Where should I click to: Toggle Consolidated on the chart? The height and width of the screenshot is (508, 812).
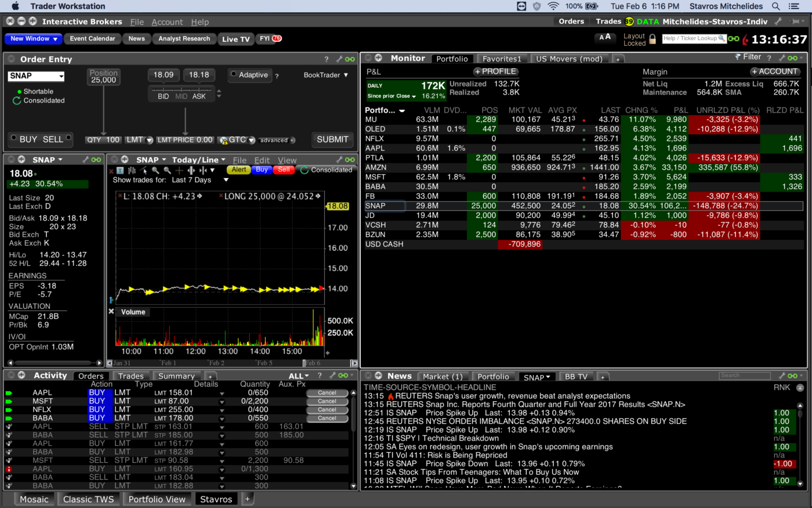pos(326,170)
